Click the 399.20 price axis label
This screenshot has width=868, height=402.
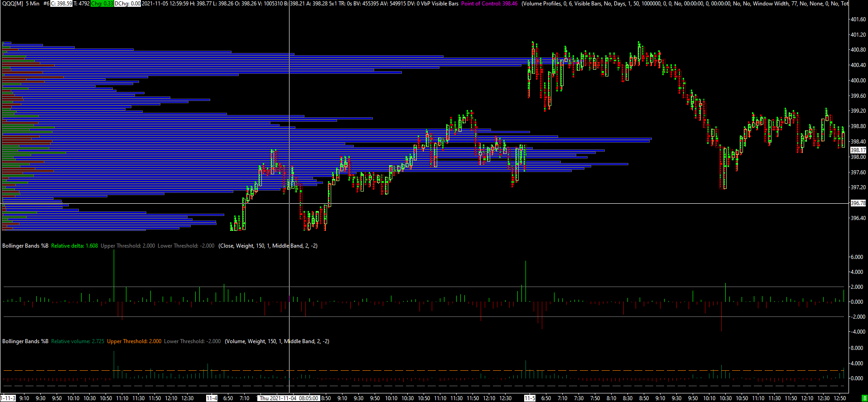point(858,111)
